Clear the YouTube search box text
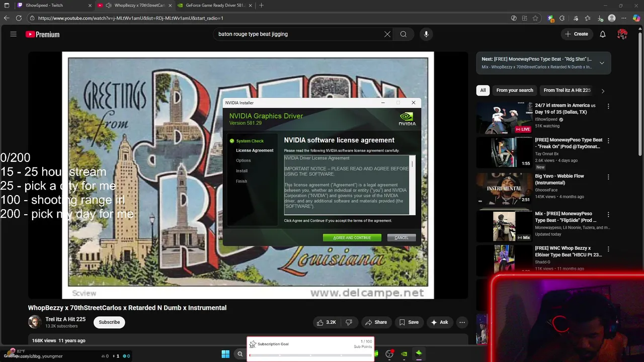 coord(387,34)
